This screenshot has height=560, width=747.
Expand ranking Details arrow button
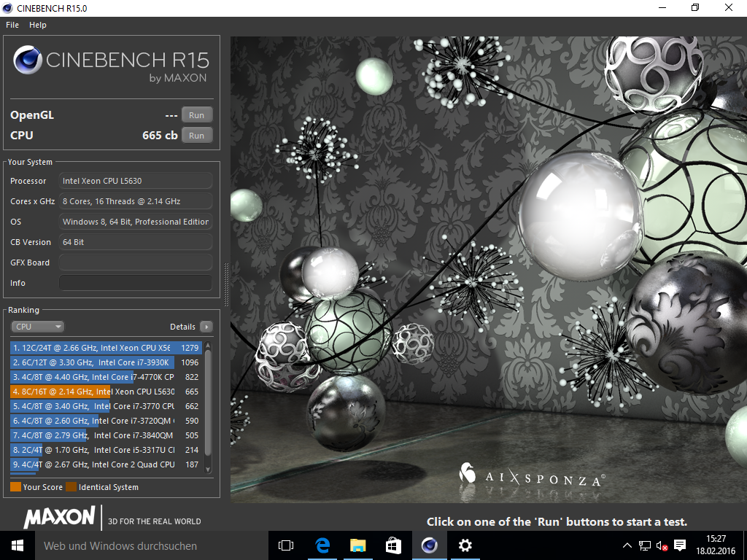point(206,327)
